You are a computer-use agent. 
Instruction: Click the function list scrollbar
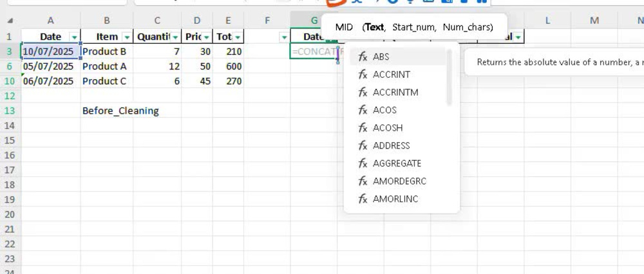tap(450, 77)
